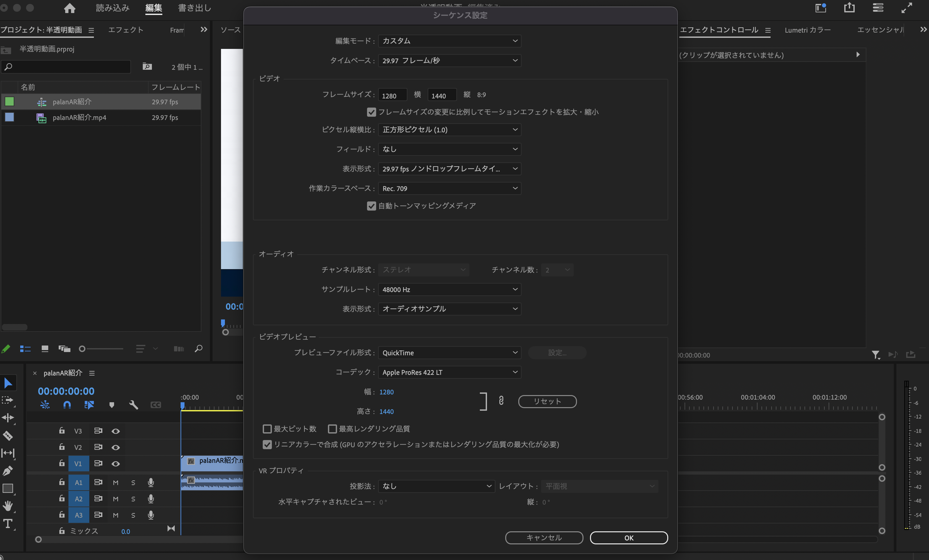Screen dimensions: 929x560
Task: Open the Lumetri カラー panel tab
Action: tap(808, 30)
